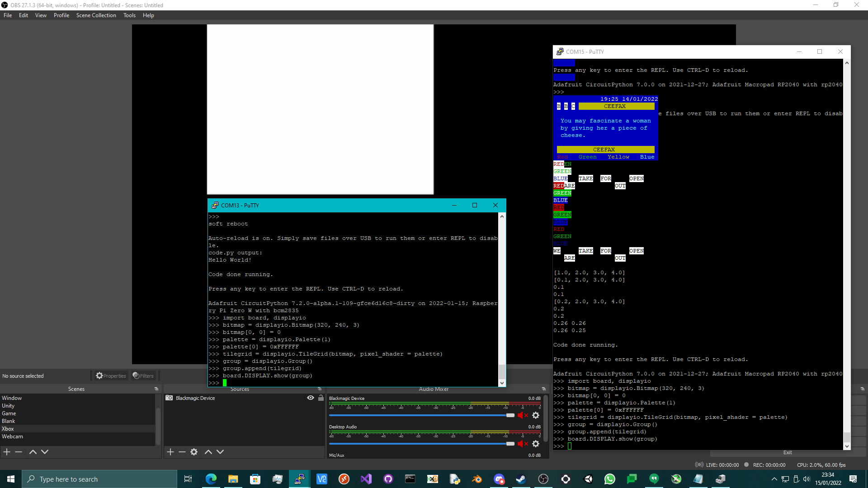Screen dimensions: 868x488
Task: Adjust Blackmagic Device volume slider
Action: [x=422, y=415]
